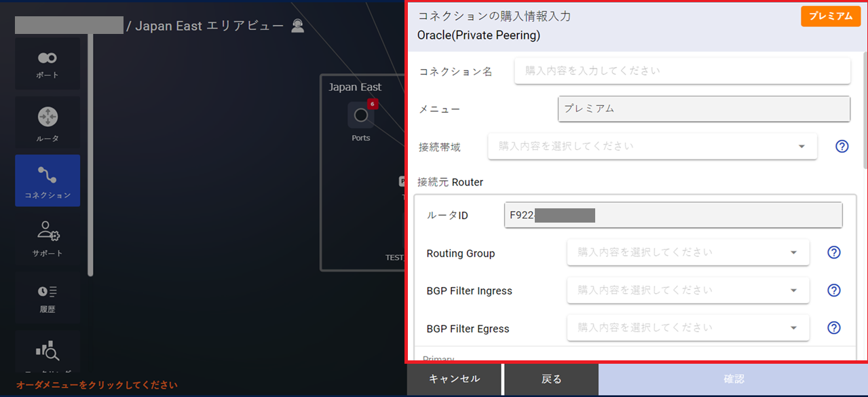Open the monitoring chart icon at sidebar bottom
Image resolution: width=868 pixels, height=397 pixels.
47,353
